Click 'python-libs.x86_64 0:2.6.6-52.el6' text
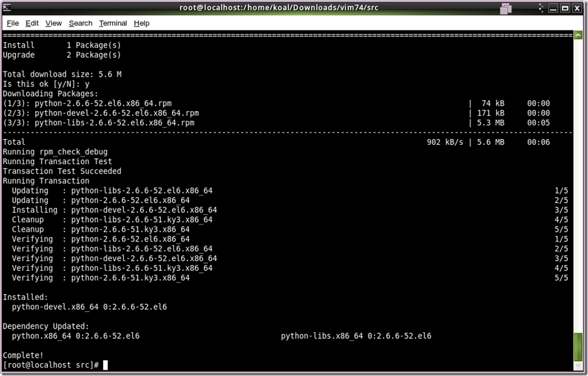The width and height of the screenshot is (588, 376). (x=356, y=336)
